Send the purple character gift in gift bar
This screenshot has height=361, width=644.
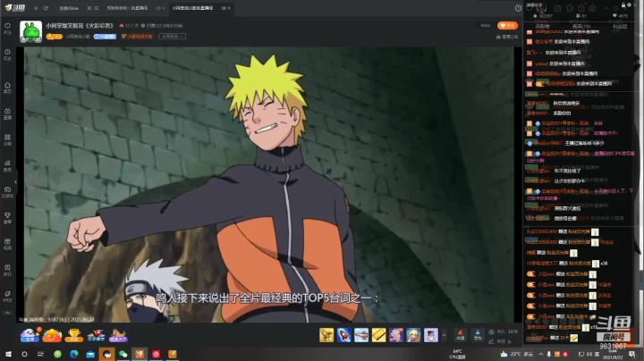point(396,335)
